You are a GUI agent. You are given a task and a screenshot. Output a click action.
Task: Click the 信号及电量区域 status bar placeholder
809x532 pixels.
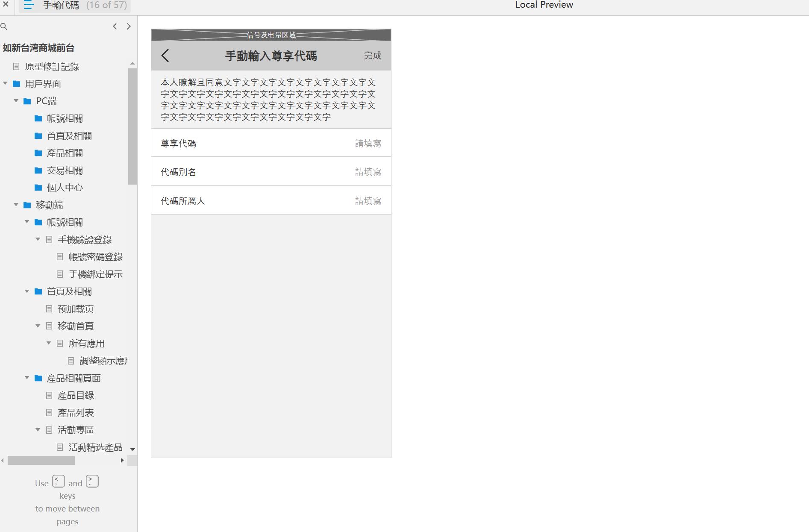(271, 35)
